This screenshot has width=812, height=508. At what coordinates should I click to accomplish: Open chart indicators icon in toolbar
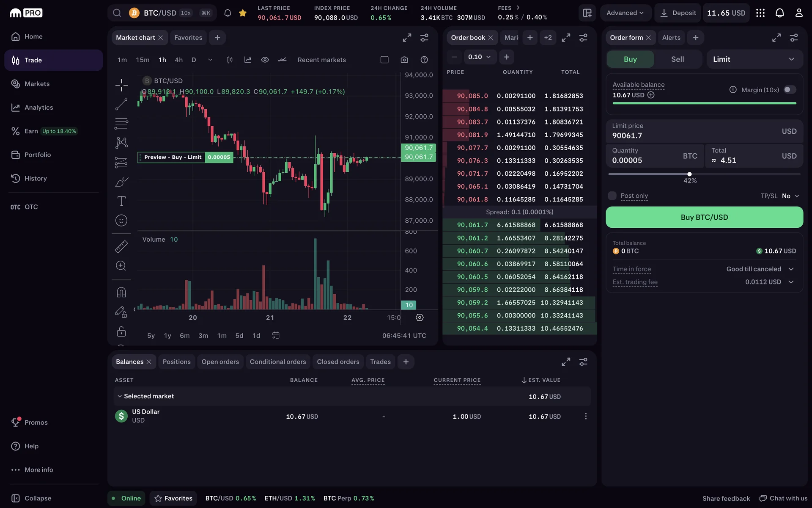(x=248, y=60)
